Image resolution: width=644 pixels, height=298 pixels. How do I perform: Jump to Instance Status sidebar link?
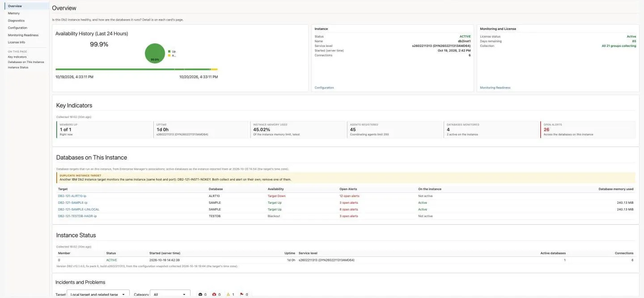[x=18, y=67]
